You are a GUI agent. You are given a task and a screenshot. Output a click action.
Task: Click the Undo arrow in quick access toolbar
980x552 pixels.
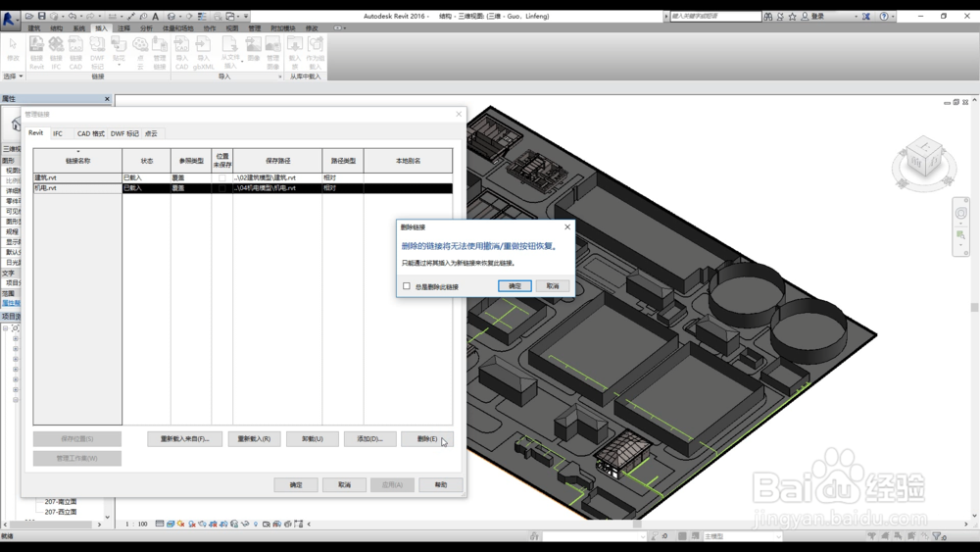[x=72, y=17]
